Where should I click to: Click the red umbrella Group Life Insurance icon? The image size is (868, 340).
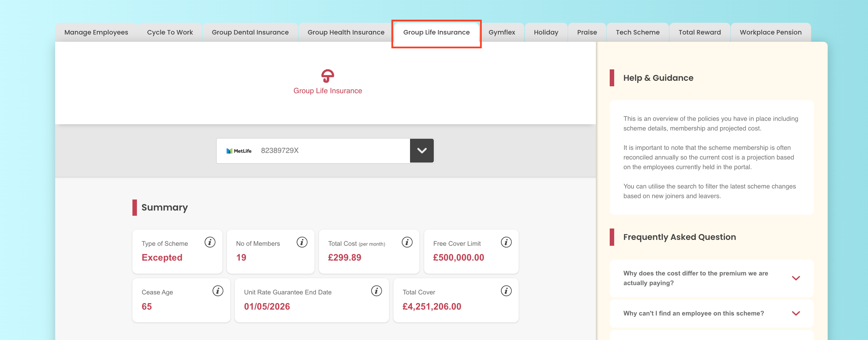point(327,76)
